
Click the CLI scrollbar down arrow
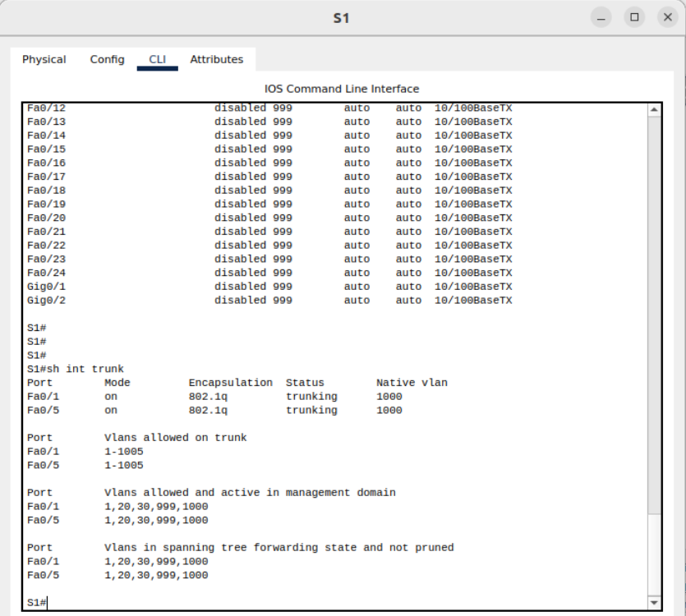click(654, 602)
